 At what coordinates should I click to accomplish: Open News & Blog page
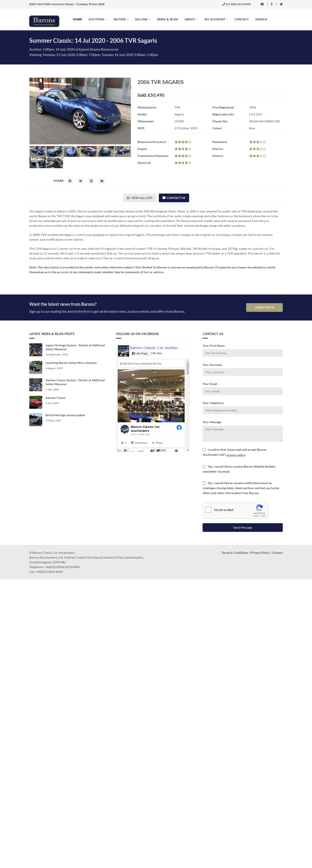pyautogui.click(x=167, y=20)
